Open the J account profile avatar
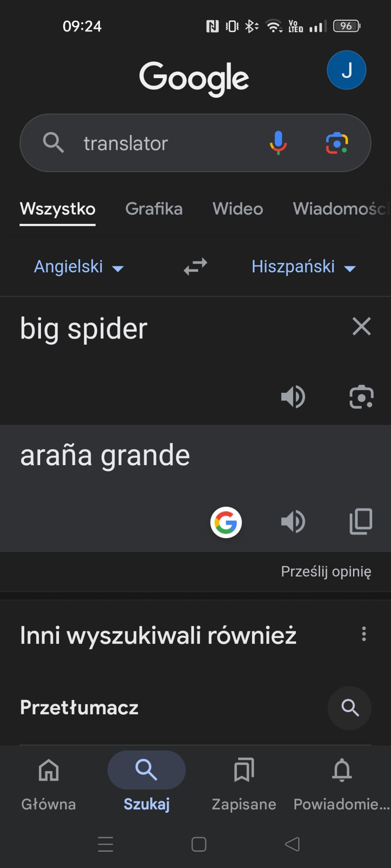Viewport: 391px width, 868px height. pyautogui.click(x=346, y=70)
